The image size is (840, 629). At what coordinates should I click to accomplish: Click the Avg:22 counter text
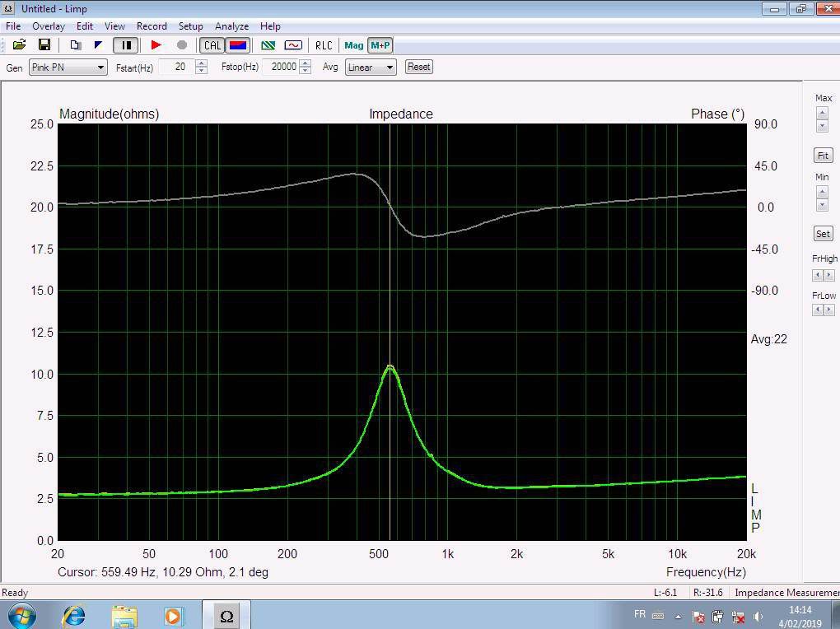[x=768, y=339]
